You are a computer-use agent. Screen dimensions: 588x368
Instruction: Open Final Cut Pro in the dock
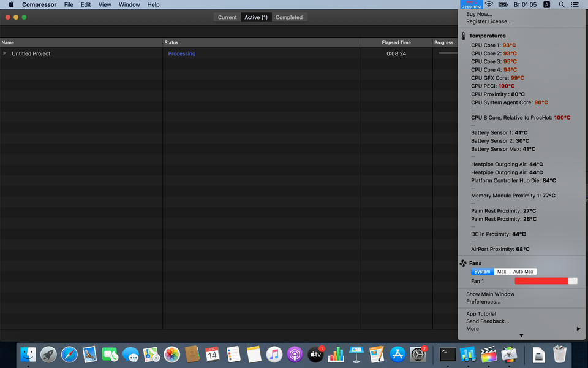[x=489, y=354]
